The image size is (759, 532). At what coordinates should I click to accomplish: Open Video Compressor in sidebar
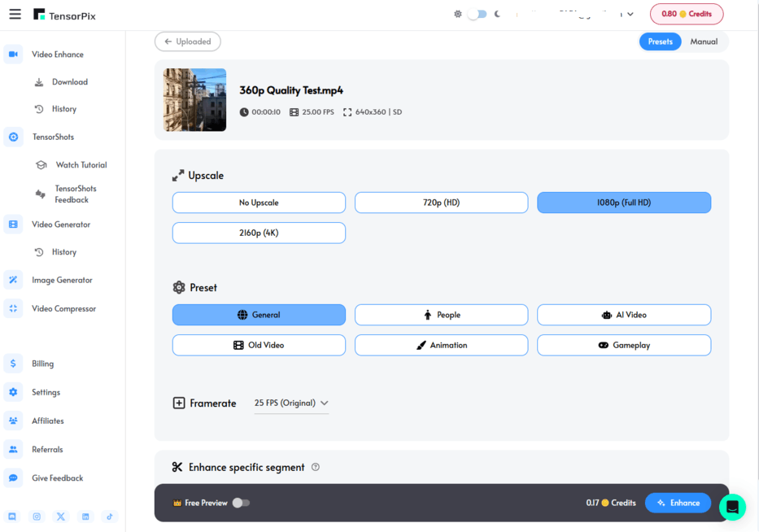pos(63,308)
